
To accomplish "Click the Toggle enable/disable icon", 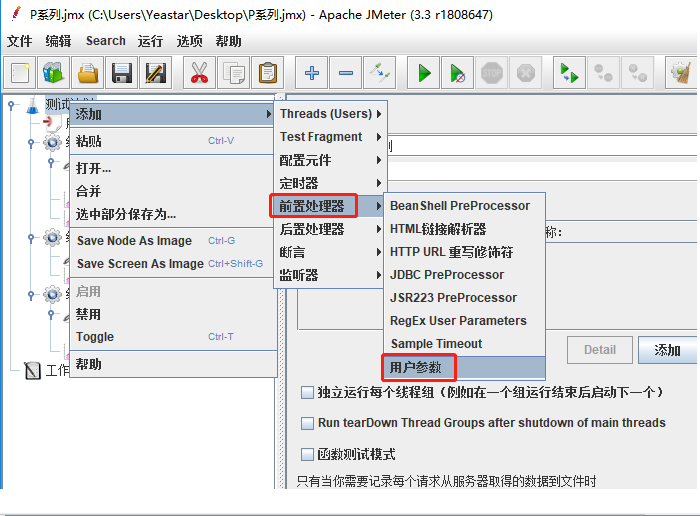I will [379, 73].
